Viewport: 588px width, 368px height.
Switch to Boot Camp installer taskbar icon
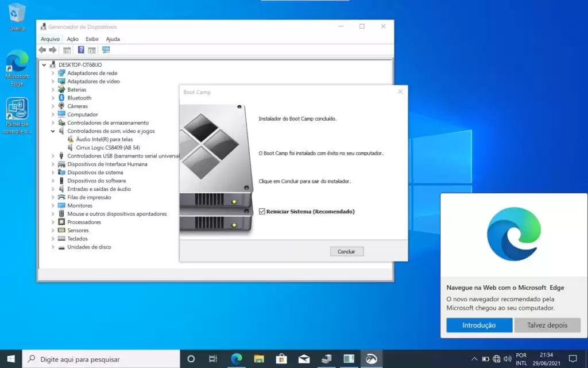tap(372, 359)
